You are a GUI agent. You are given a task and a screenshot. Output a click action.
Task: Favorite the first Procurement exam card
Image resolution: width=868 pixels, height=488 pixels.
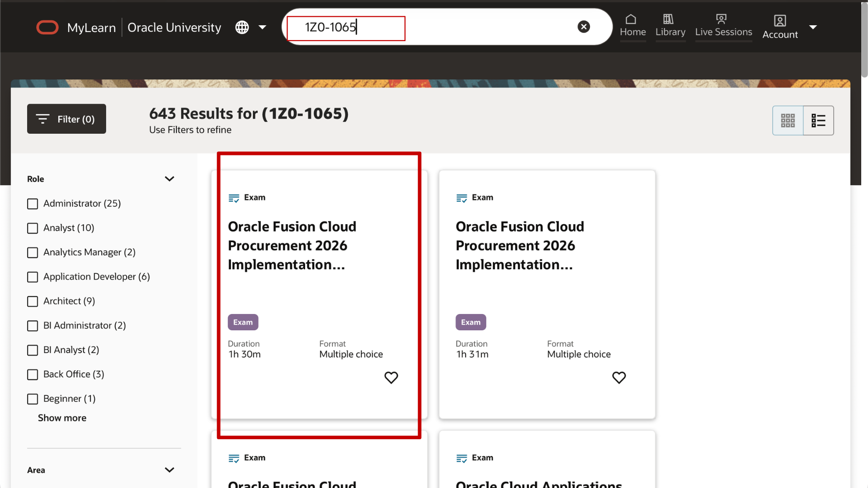(x=391, y=377)
